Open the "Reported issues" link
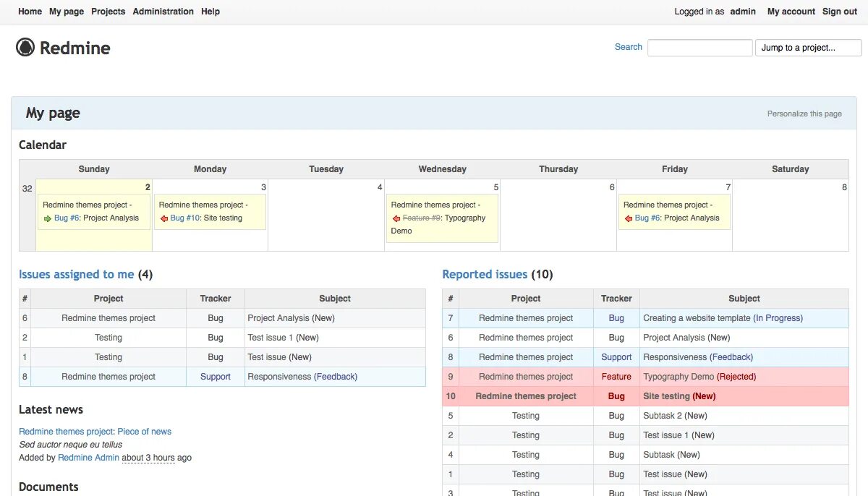Screen dimensions: 868x496 (485, 274)
